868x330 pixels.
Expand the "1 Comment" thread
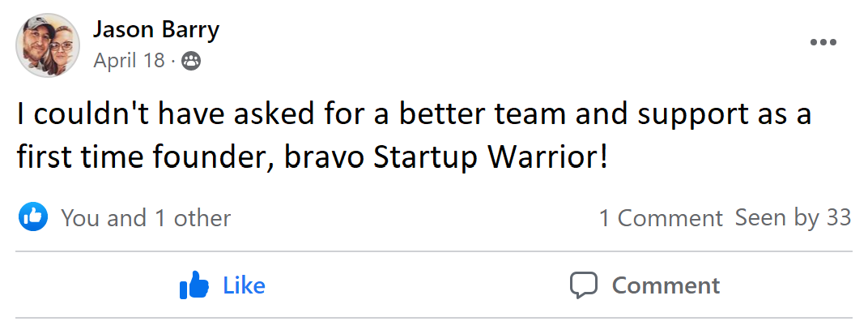(660, 218)
